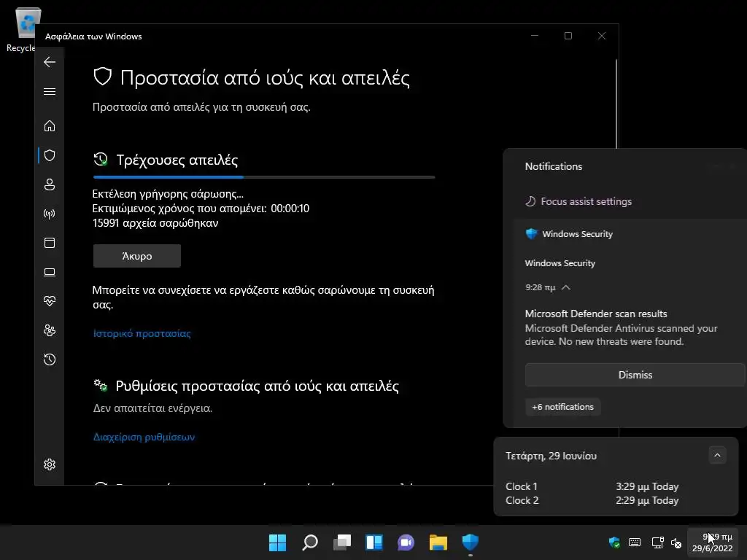Go back with the back arrow
Image resolution: width=747 pixels, height=560 pixels.
[x=50, y=62]
